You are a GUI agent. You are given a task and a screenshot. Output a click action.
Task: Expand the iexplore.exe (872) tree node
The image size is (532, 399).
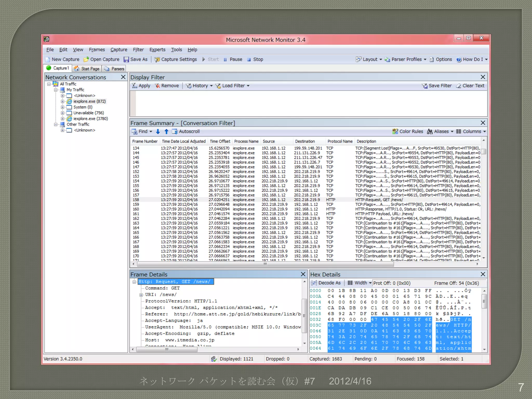point(62,102)
